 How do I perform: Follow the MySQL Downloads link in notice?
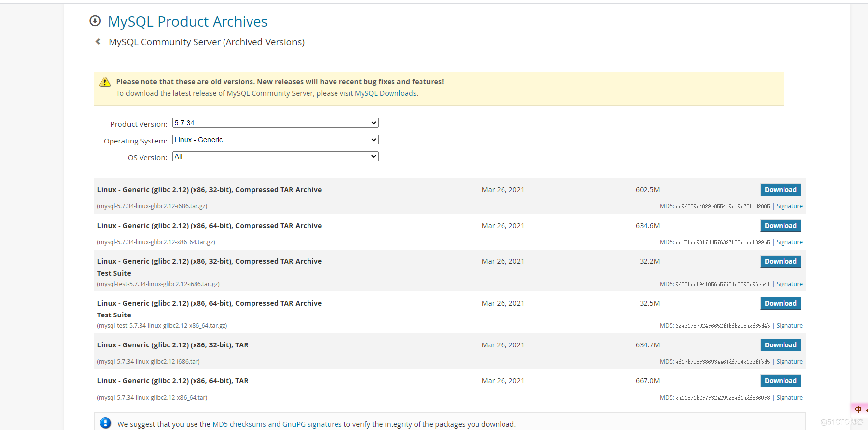point(386,93)
